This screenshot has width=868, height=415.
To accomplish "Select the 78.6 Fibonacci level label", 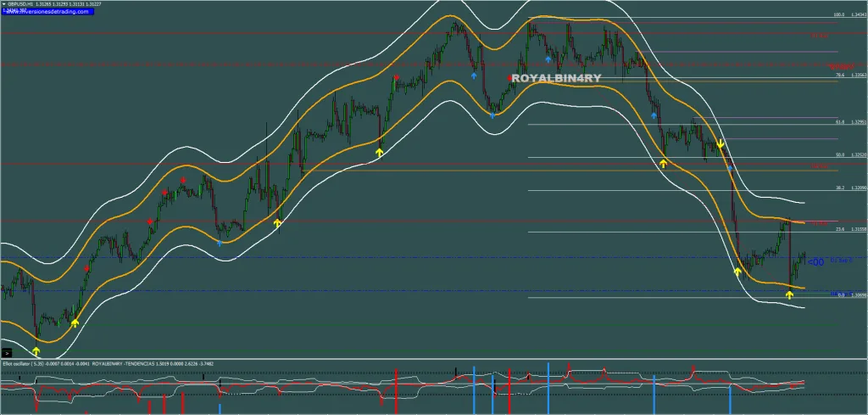I will tap(839, 75).
